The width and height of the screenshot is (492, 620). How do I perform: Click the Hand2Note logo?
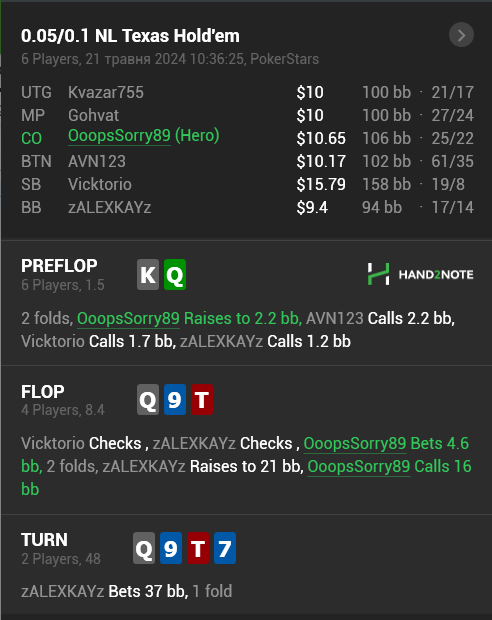[x=420, y=274]
